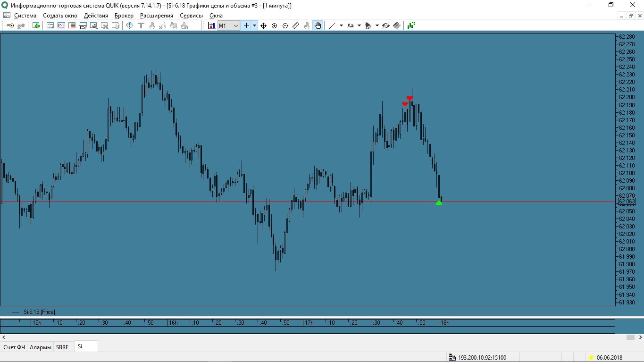This screenshot has width=644, height=362.
Task: Click the disconnect key icon
Action: point(21,25)
